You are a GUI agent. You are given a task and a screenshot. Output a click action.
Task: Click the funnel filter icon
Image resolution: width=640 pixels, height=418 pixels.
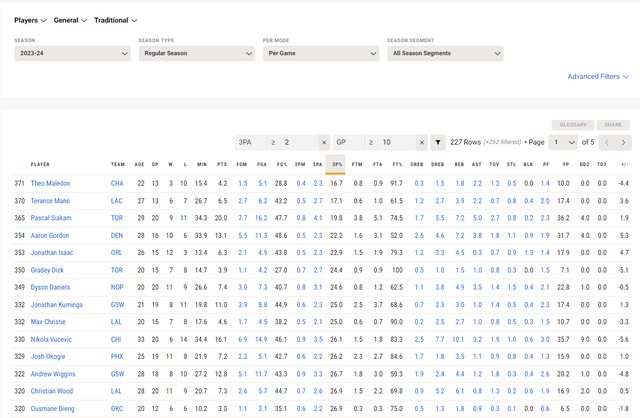tap(438, 142)
